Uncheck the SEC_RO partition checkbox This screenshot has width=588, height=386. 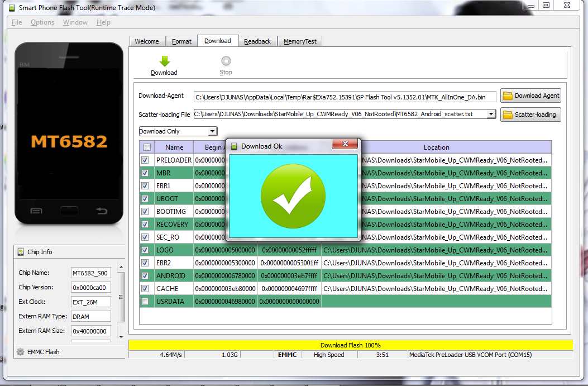click(x=145, y=237)
